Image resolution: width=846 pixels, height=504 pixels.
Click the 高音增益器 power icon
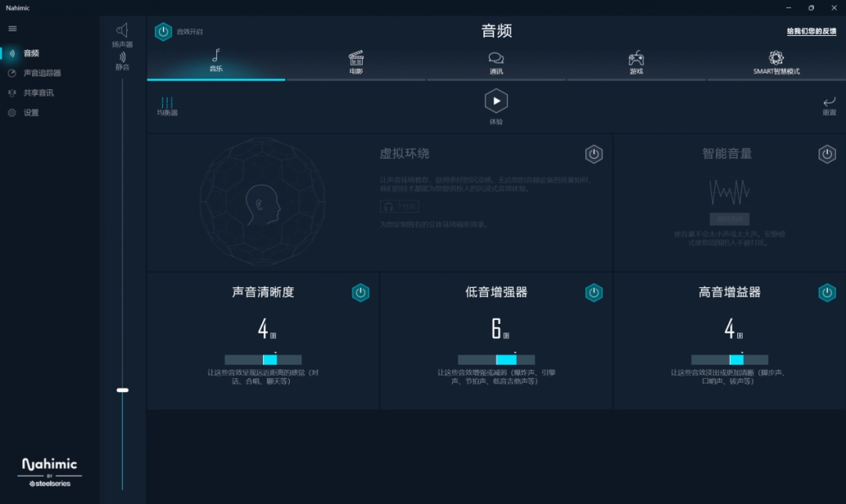point(827,293)
